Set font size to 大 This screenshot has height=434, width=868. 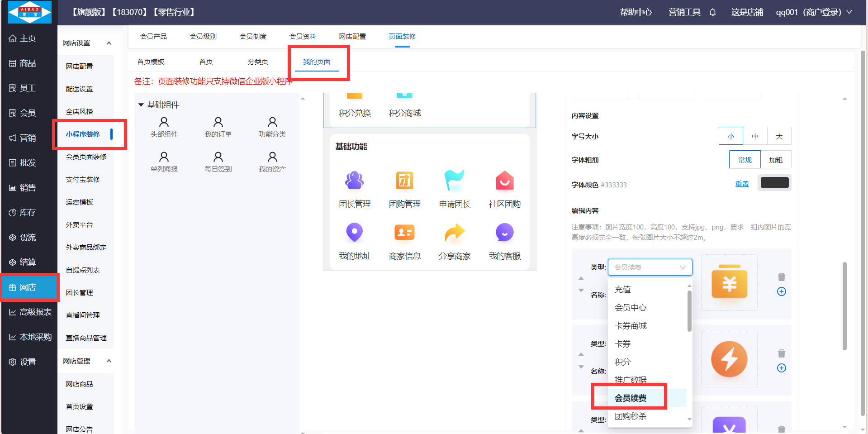tap(779, 136)
